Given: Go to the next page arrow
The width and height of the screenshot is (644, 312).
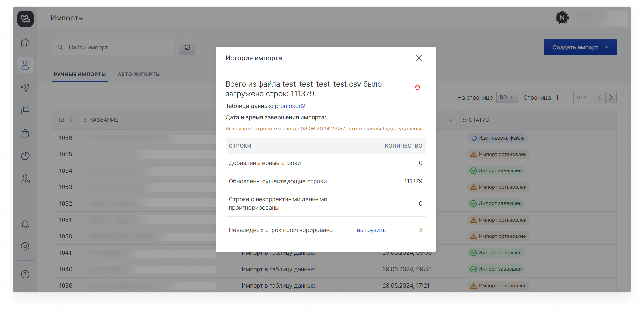Looking at the screenshot, I should (611, 98).
